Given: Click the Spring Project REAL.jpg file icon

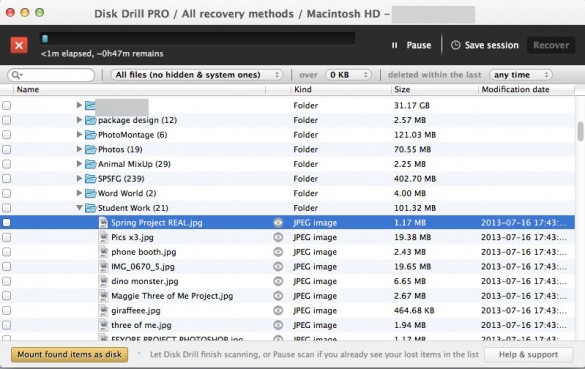Looking at the screenshot, I should [103, 223].
